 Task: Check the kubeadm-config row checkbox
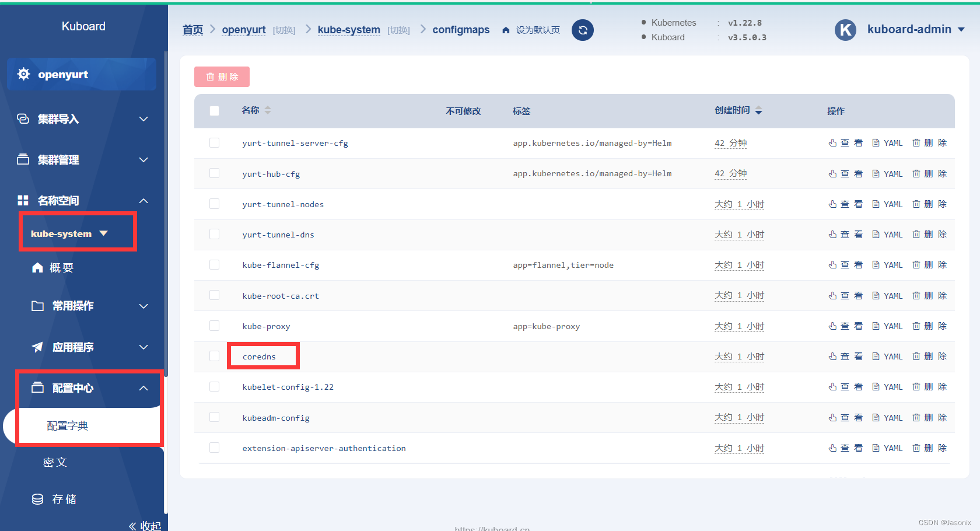(x=214, y=417)
